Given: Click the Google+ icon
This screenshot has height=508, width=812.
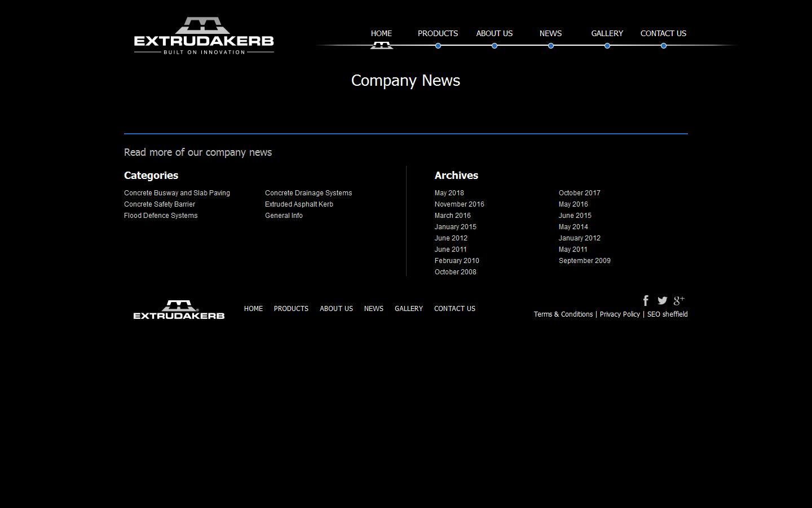Looking at the screenshot, I should click(x=678, y=301).
